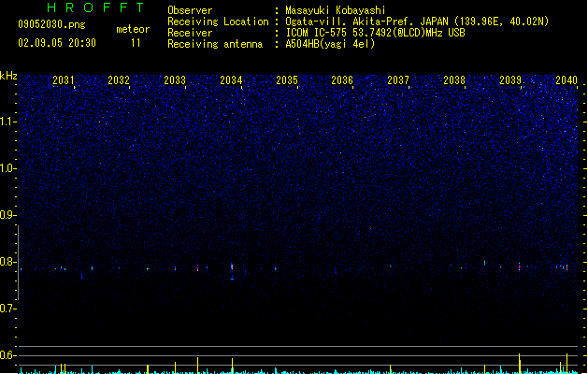Image resolution: width=588 pixels, height=374 pixels.
Task: Click the 2037 time marker
Action: [x=398, y=80]
